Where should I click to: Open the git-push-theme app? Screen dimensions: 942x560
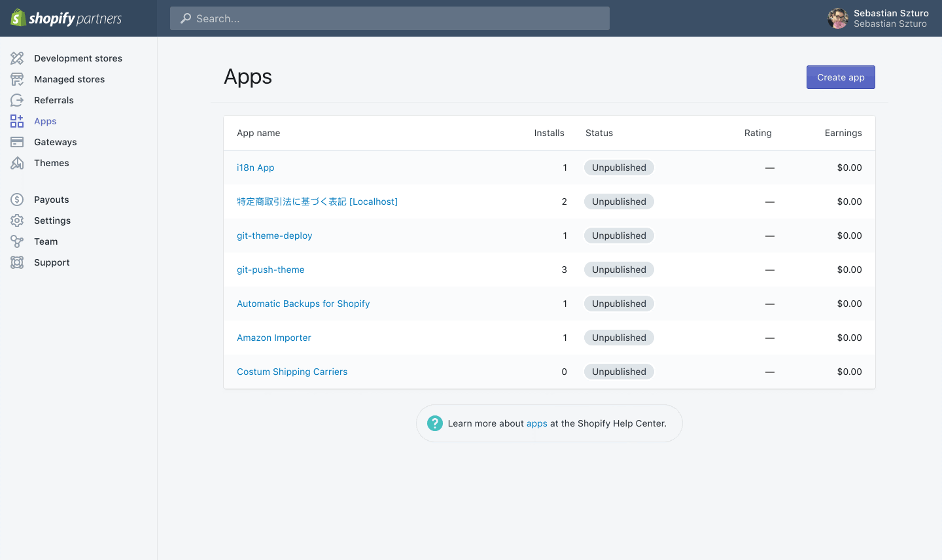point(270,270)
